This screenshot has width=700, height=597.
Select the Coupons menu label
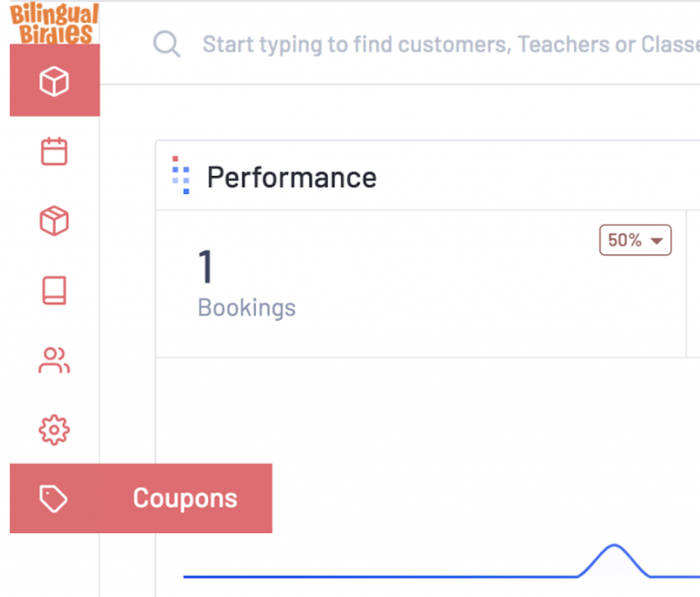point(185,499)
